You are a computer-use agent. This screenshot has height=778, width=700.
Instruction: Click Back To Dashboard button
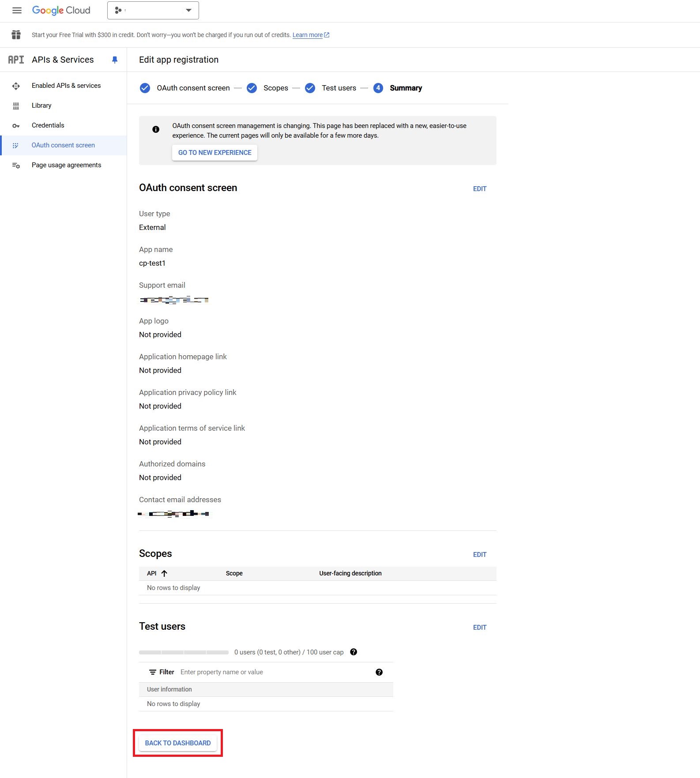(178, 743)
